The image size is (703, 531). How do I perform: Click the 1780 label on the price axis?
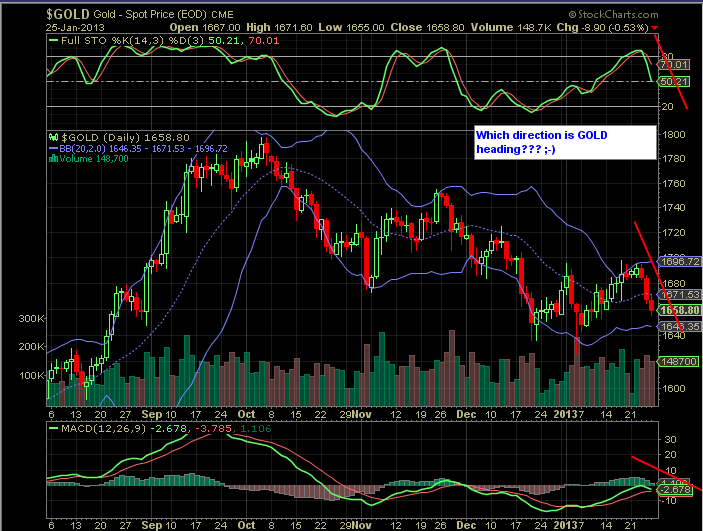673,159
